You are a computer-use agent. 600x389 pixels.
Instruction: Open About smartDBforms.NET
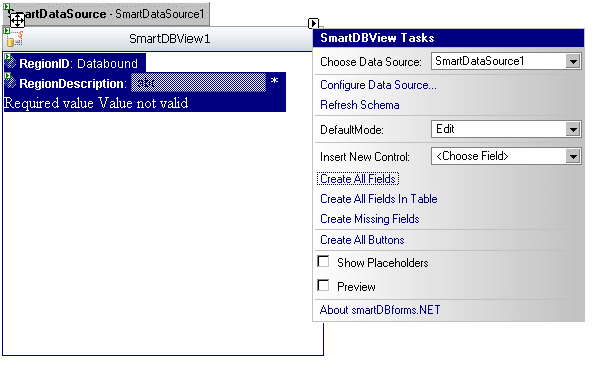[x=380, y=309]
